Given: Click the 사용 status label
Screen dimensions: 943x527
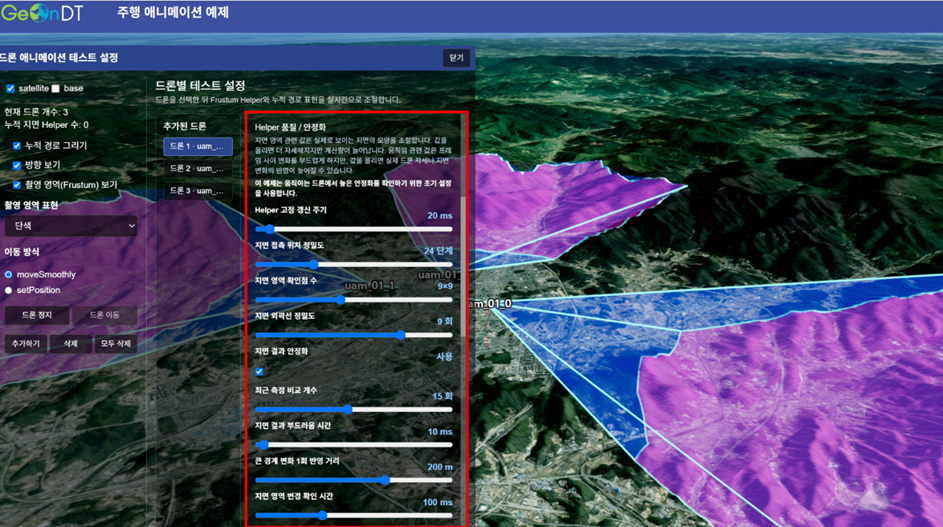Looking at the screenshot, I should pyautogui.click(x=444, y=357).
